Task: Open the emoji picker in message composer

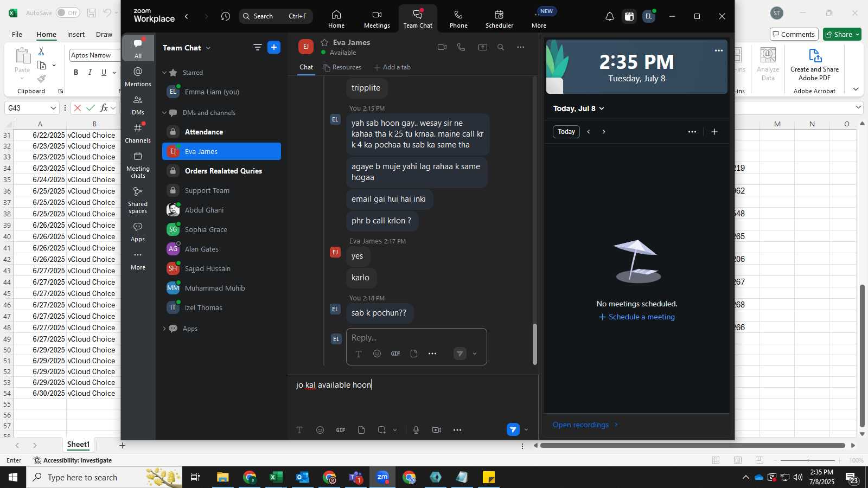Action: coord(320,430)
